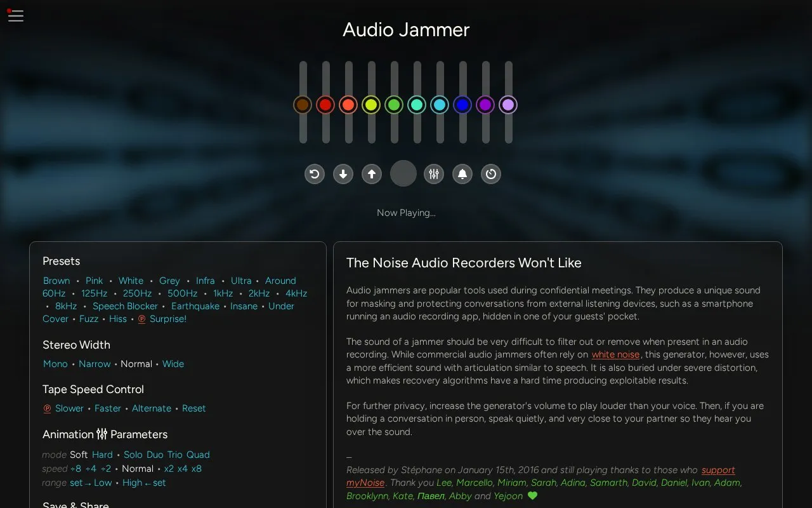Click Alternate tape speed option

click(x=152, y=408)
